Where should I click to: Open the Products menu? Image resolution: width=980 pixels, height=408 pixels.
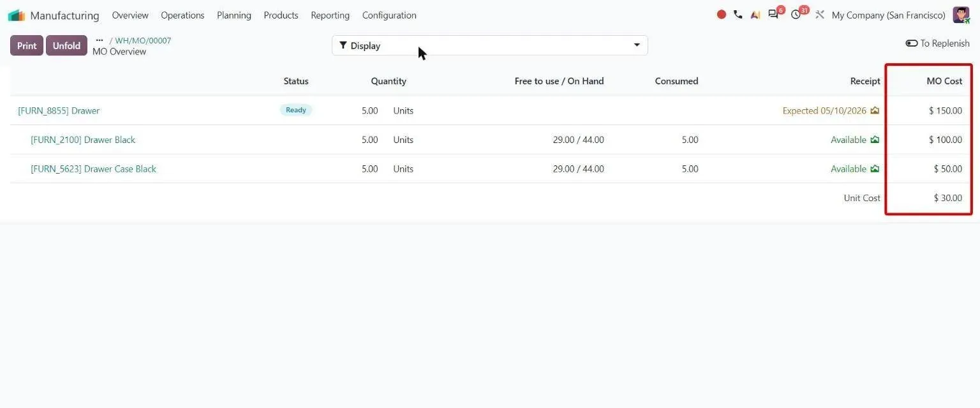[281, 15]
